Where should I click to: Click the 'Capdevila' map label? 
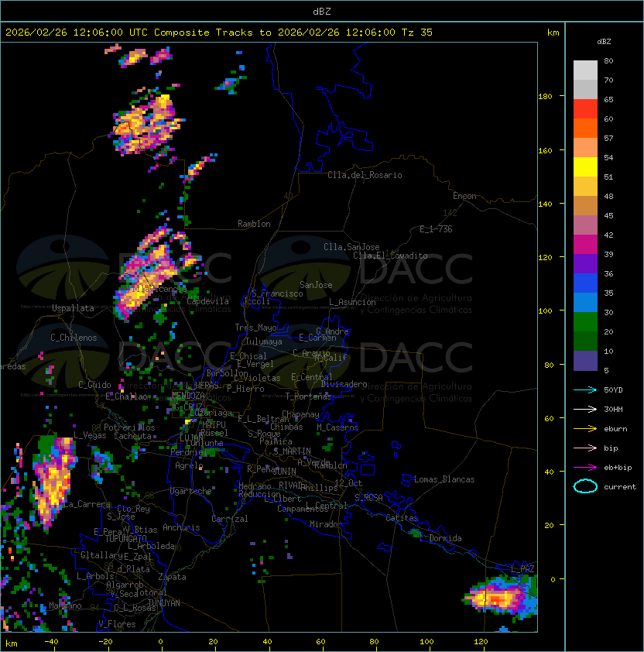point(207,301)
